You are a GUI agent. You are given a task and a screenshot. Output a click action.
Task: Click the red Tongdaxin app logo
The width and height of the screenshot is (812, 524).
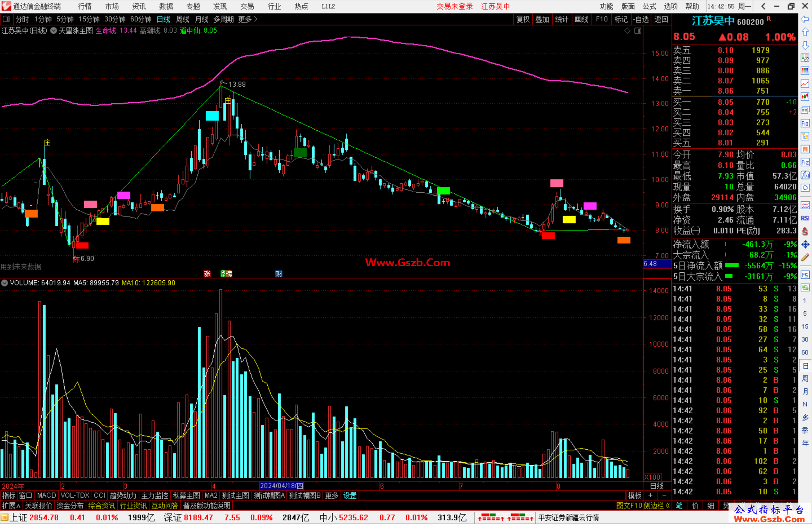click(x=6, y=6)
